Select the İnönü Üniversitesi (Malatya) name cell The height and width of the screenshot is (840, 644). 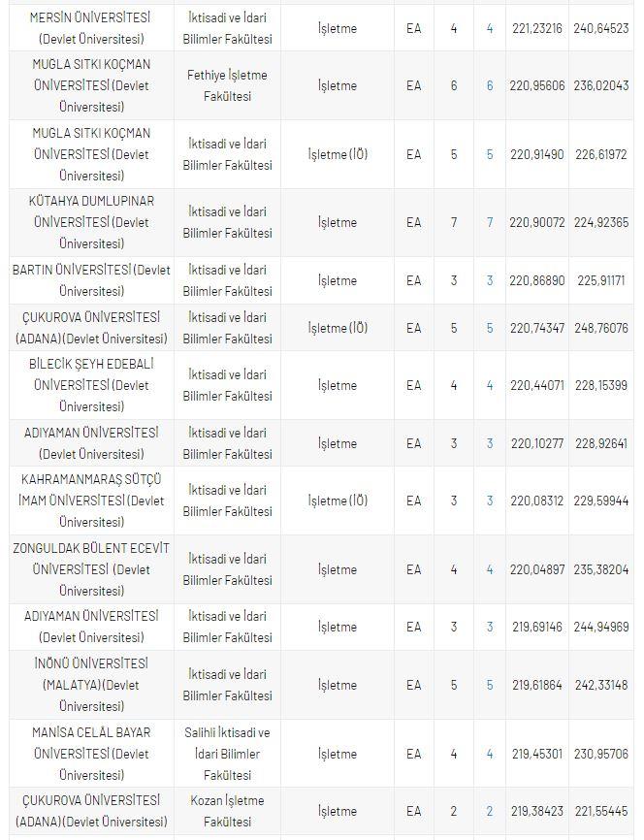[91, 686]
